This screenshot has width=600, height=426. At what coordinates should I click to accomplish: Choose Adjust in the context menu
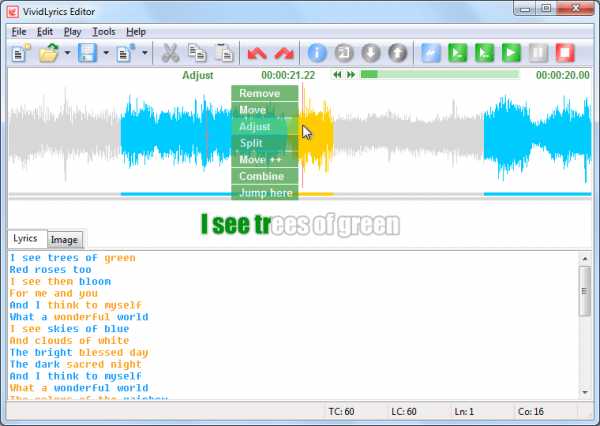265,126
